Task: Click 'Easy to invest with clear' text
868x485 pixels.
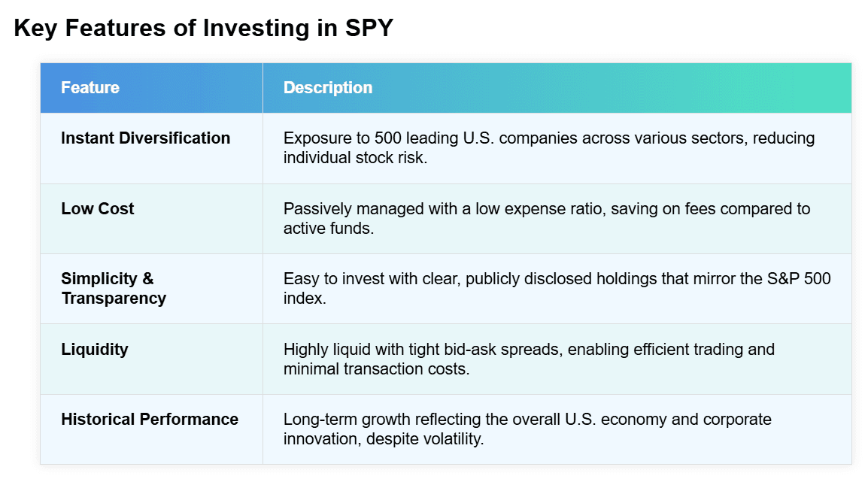Action: [x=372, y=279]
